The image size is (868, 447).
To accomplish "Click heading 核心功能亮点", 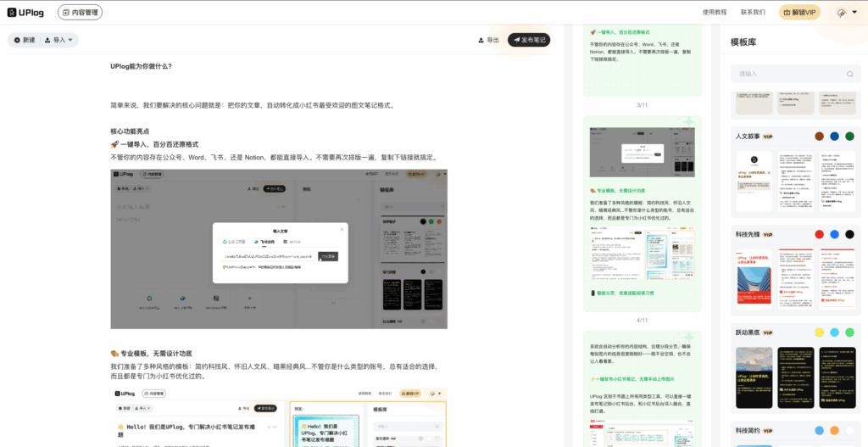I will 130,131.
